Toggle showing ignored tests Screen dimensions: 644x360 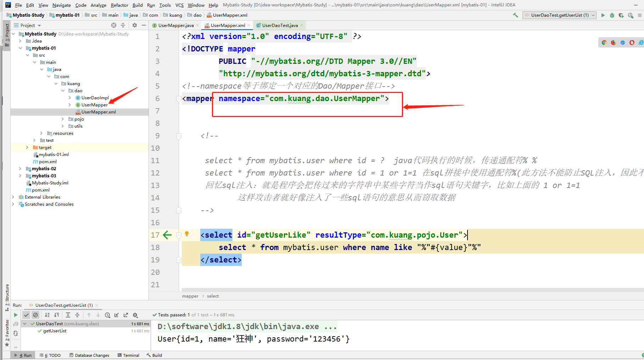pos(35,315)
